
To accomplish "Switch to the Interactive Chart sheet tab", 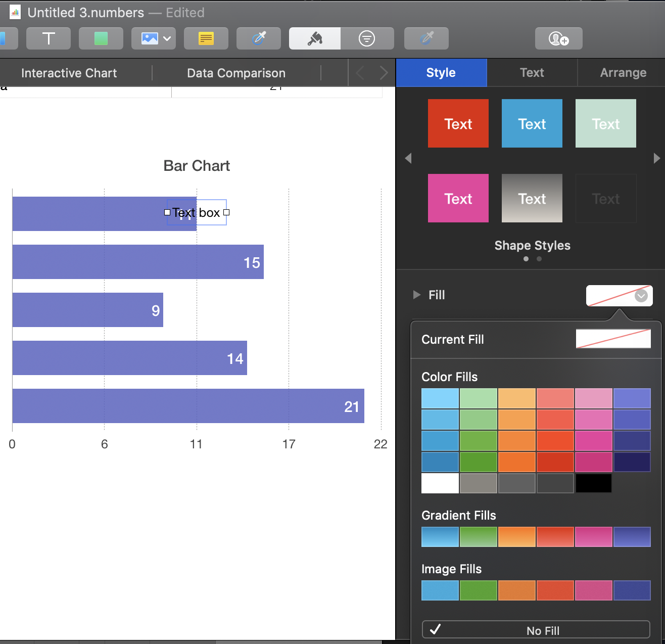I will tap(69, 73).
